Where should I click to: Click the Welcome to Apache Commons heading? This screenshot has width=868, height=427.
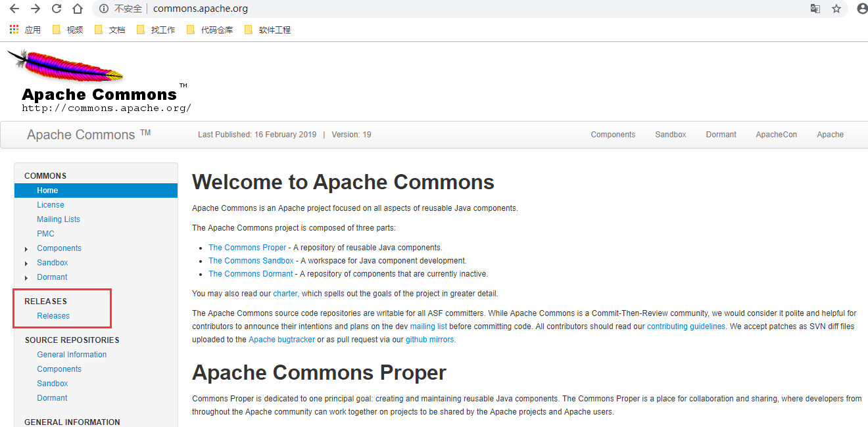(x=343, y=182)
